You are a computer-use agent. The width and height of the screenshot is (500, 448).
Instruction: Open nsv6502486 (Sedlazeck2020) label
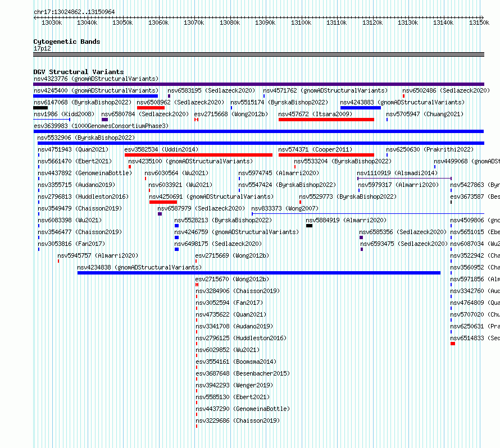[446, 90]
